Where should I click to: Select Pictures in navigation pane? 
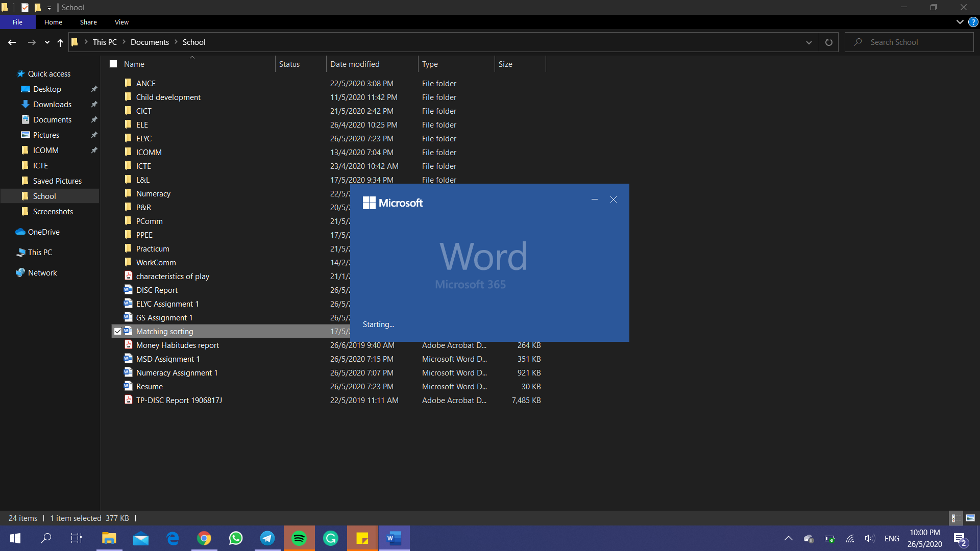coord(46,135)
